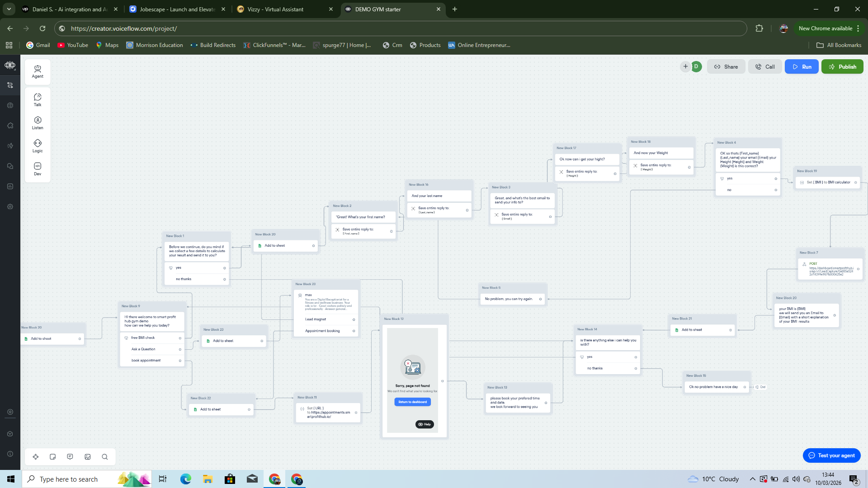
Task: Select the search tool in canvas toolbar
Action: click(x=105, y=457)
